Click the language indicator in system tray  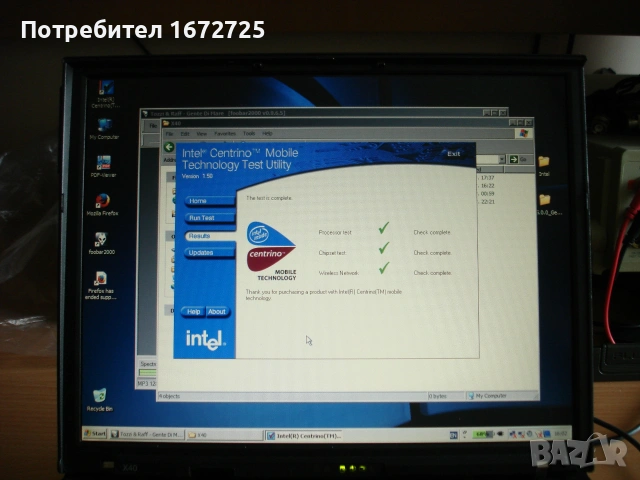(x=453, y=436)
